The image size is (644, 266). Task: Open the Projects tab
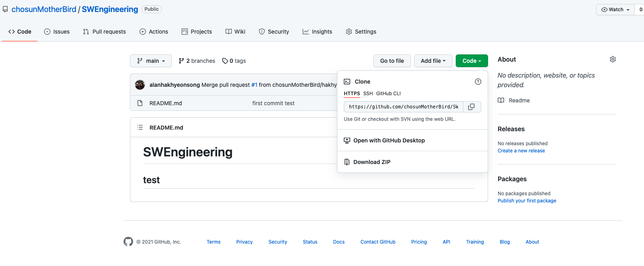pos(197,32)
